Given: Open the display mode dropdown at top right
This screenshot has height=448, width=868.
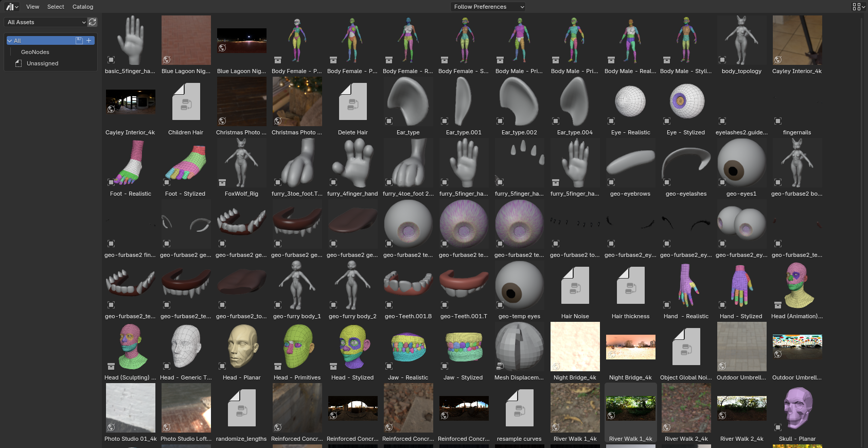Looking at the screenshot, I should [858, 7].
